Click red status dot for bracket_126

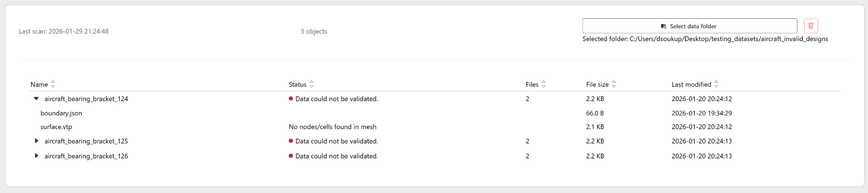[291, 156]
